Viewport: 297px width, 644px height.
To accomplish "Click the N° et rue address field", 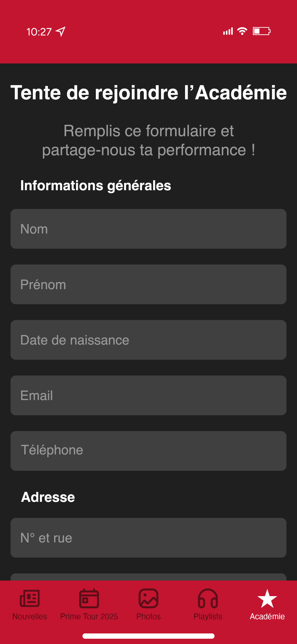I will click(x=148, y=538).
